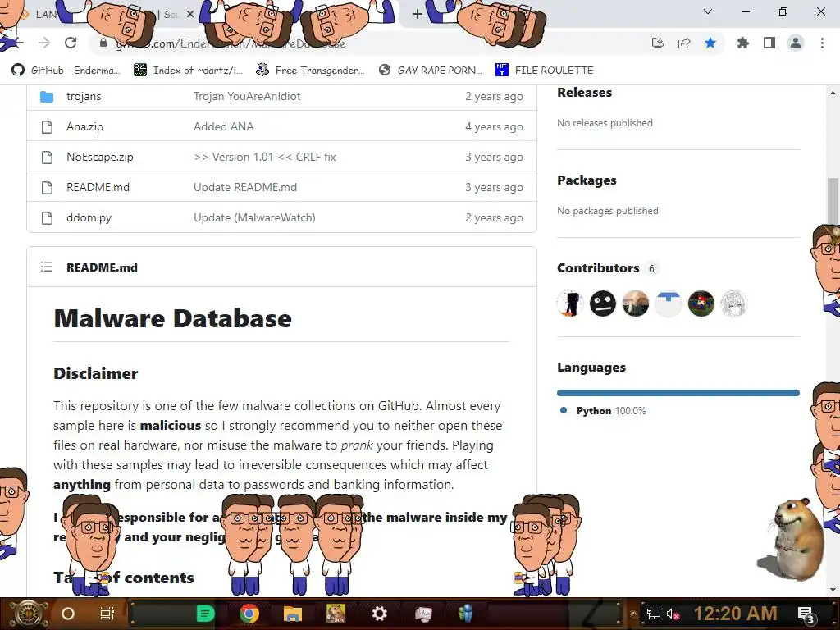Open the Chrome profile avatar
Viewport: 840px width, 630px height.
pyautogui.click(x=796, y=43)
